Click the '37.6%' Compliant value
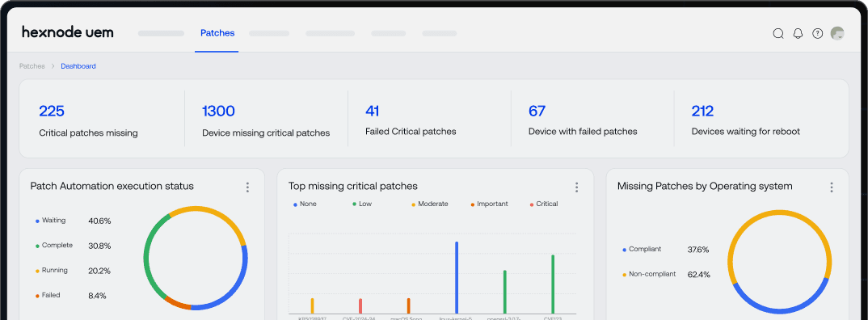Viewport: 868px width, 320px height. [698, 250]
